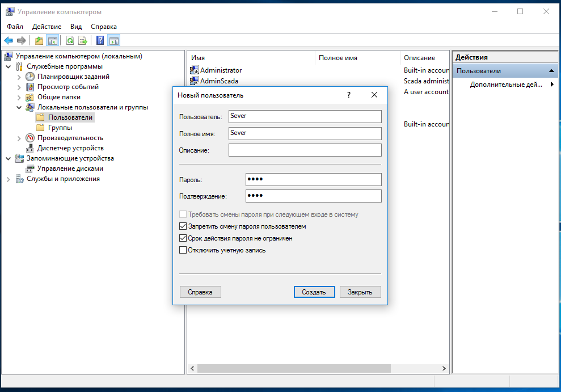Click the Device Manager icon in tree
561x392 pixels.
(30, 148)
